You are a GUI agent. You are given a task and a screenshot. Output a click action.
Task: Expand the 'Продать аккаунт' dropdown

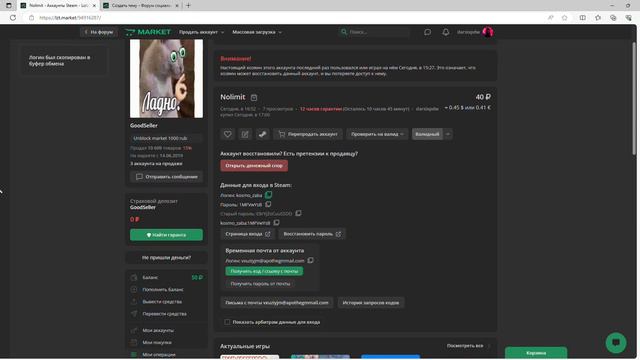202,32
